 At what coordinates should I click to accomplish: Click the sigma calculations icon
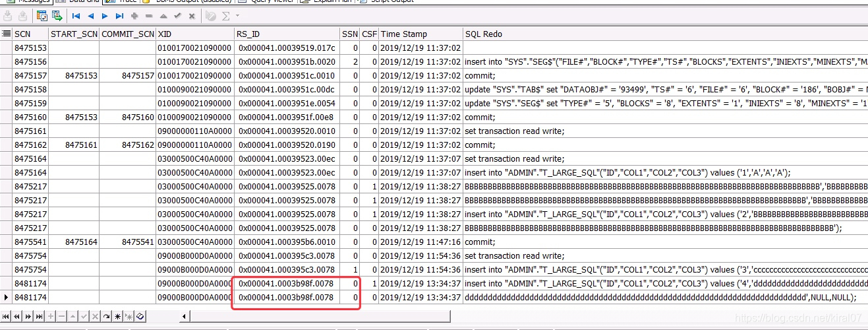pyautogui.click(x=226, y=15)
